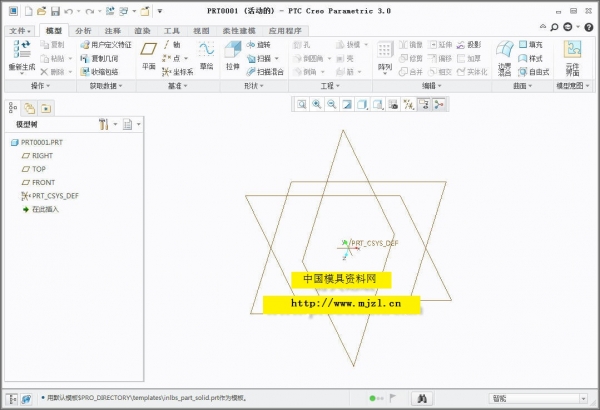Open the Help question mark icon

[x=589, y=27]
